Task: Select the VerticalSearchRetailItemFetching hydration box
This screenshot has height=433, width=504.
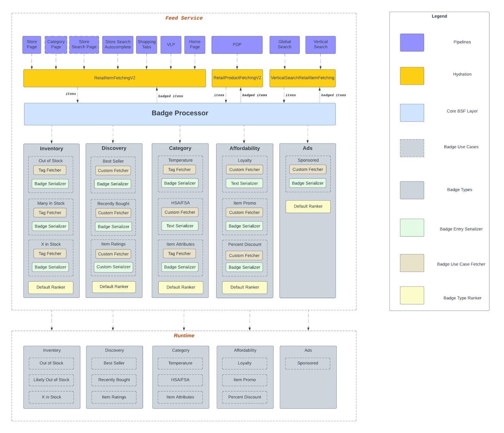Action: [302, 78]
